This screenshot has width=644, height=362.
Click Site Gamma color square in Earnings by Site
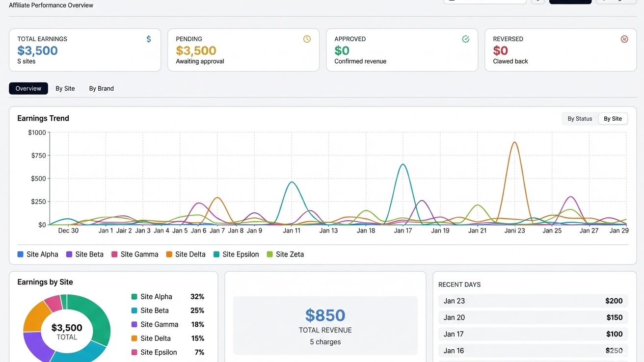pyautogui.click(x=134, y=324)
